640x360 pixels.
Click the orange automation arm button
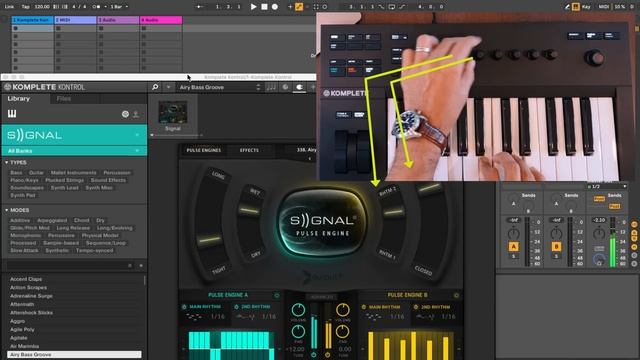[x=299, y=7]
